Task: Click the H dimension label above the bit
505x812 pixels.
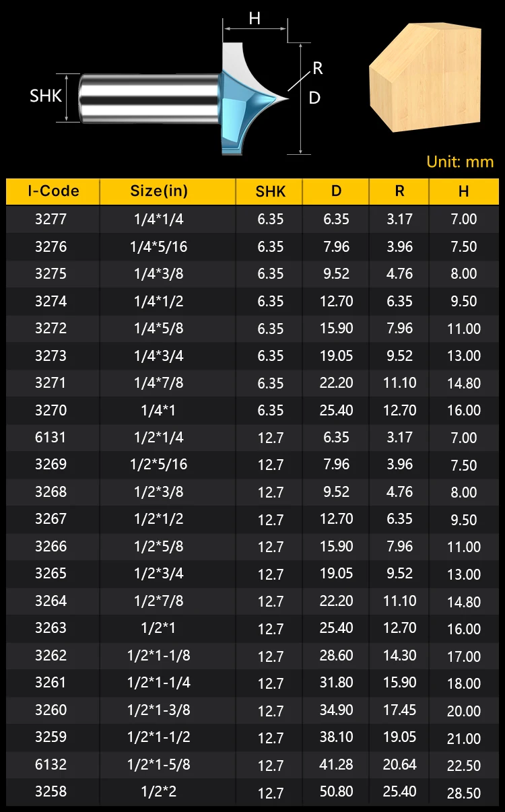Action: (x=255, y=19)
